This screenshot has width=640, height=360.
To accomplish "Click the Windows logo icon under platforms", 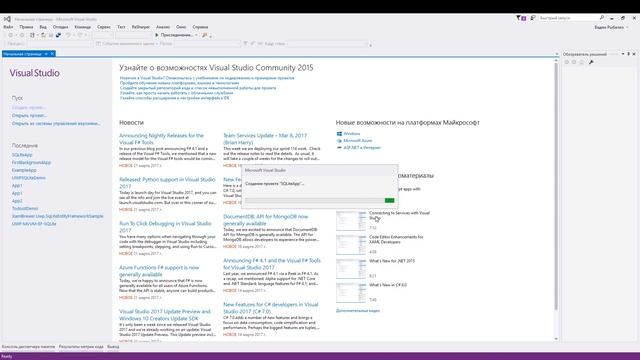I will [339, 133].
